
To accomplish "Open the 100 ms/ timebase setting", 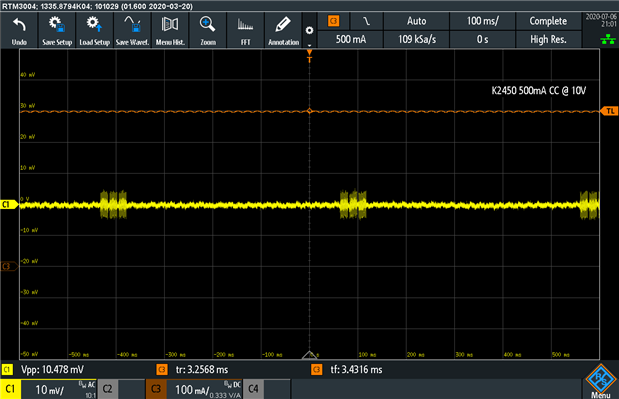I will pos(482,21).
